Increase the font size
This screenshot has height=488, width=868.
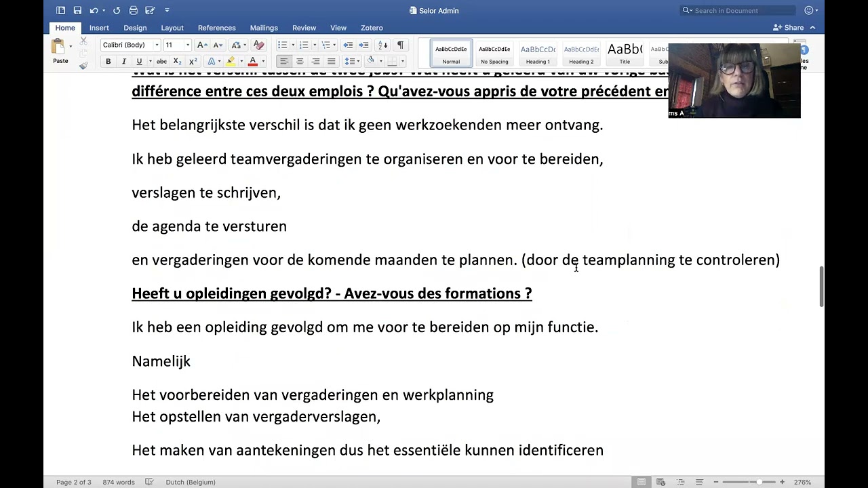pyautogui.click(x=201, y=45)
